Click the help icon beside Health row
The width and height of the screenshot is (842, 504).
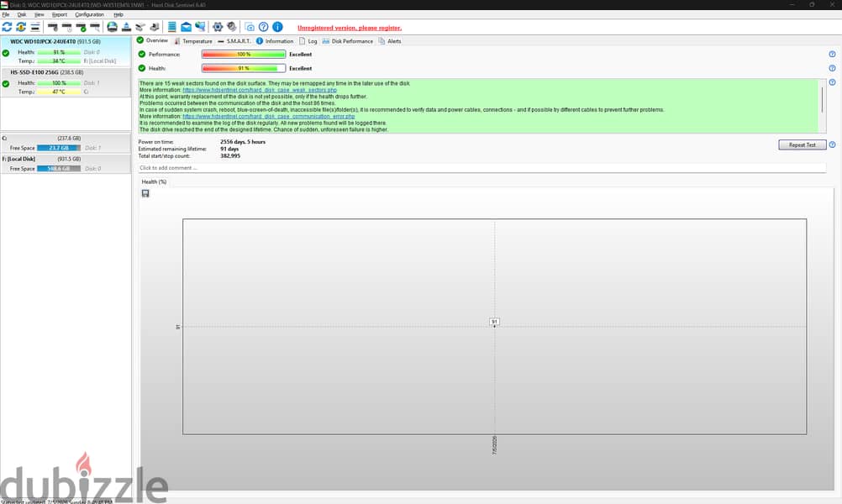[832, 68]
